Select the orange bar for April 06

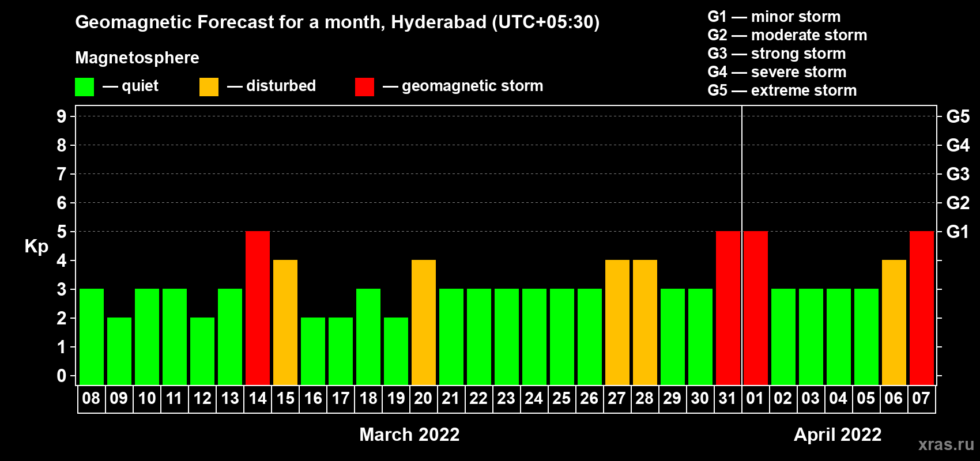click(x=894, y=322)
